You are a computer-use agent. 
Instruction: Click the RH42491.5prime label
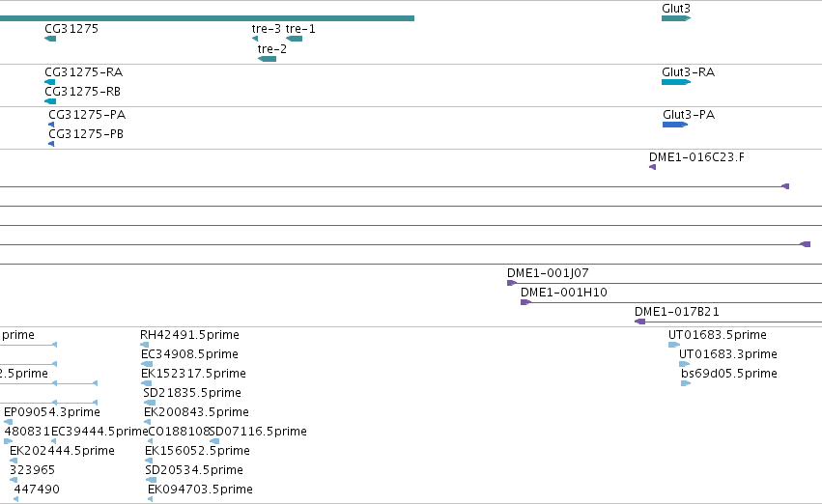pos(189,335)
